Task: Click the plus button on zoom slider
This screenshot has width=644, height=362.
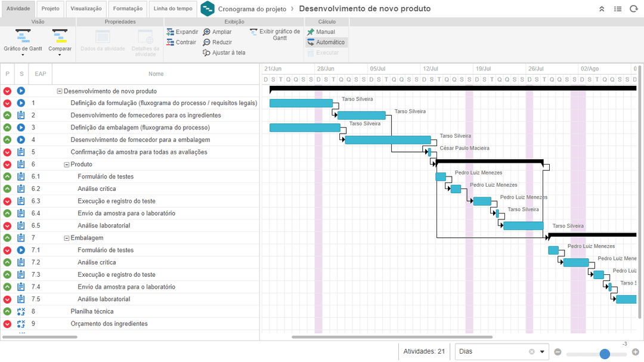Action: tap(635, 352)
